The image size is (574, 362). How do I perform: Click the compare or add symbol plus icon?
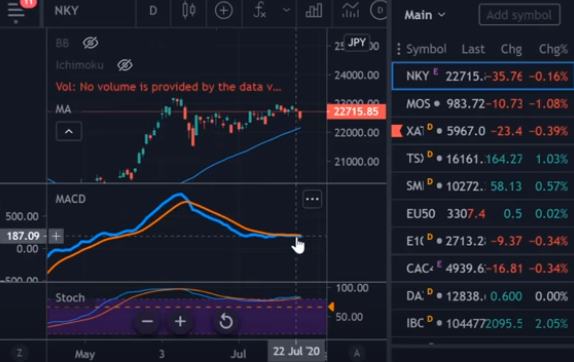pyautogui.click(x=223, y=11)
